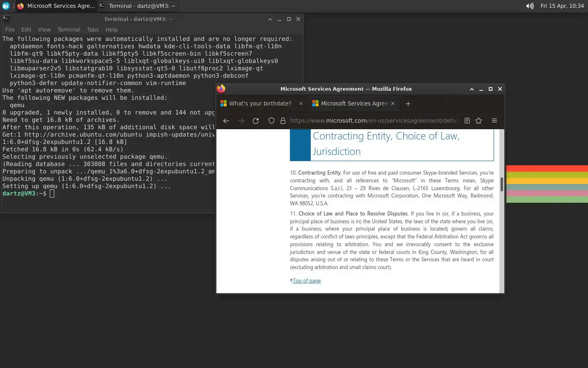The image size is (588, 368).
Task: Close the "What's your birthdate?" tab
Action: [x=301, y=103]
